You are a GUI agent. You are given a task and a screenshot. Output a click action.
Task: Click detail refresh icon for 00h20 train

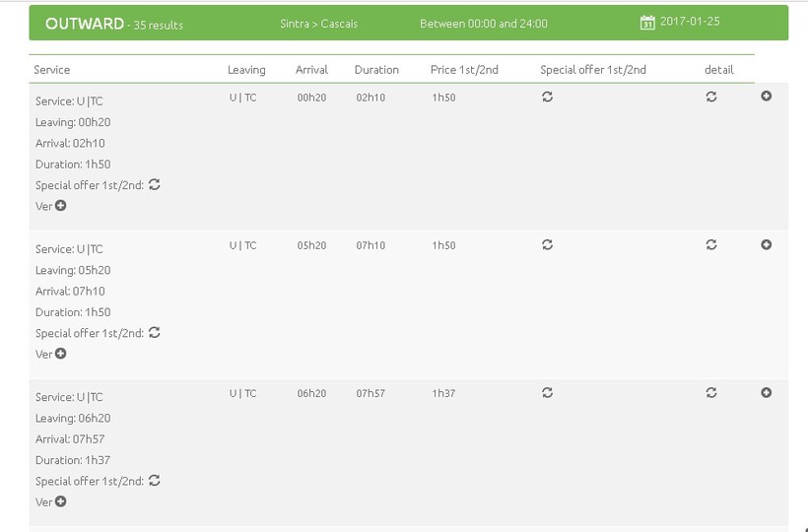pyautogui.click(x=711, y=97)
